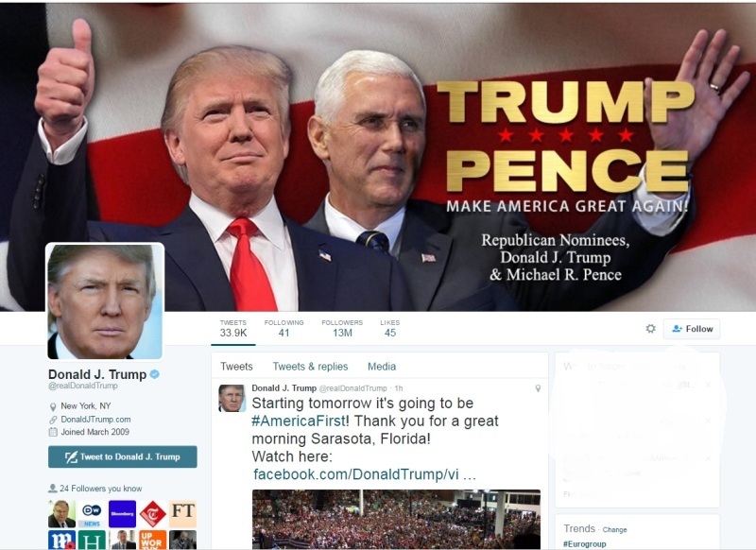Click the blue verified badge next to the name
This screenshot has height=550, width=756.
click(155, 374)
